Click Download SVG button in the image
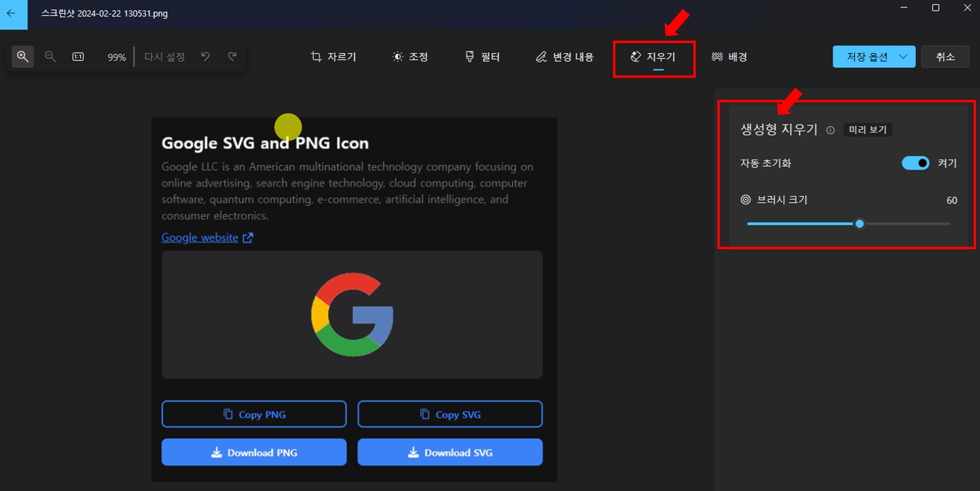The height and width of the screenshot is (491, 980). [450, 452]
